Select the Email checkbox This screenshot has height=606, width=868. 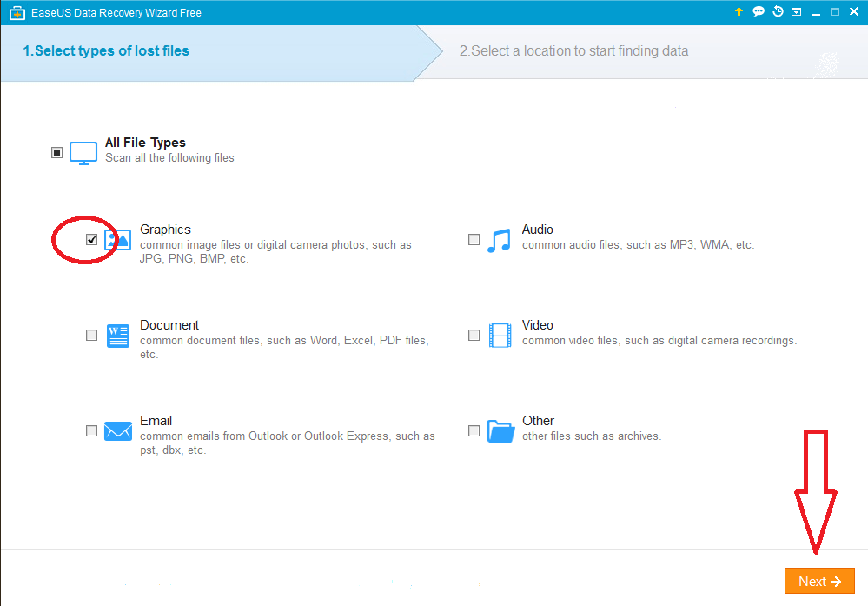[91, 430]
